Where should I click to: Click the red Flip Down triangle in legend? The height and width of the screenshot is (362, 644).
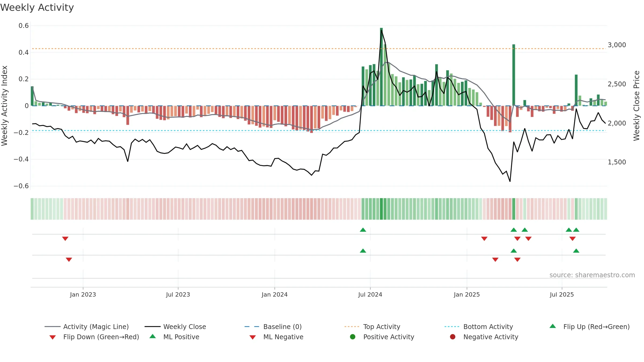[53, 337]
